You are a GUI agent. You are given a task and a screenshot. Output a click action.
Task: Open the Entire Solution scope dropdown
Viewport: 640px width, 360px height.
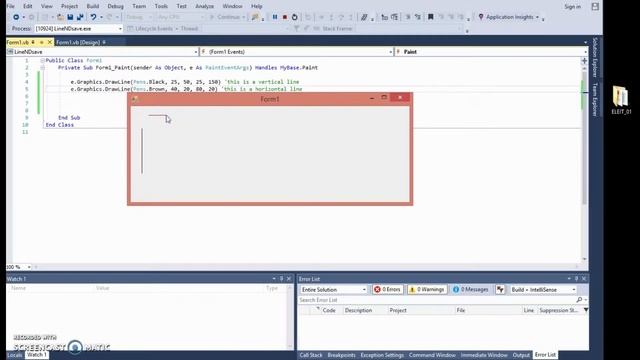pyautogui.click(x=333, y=289)
